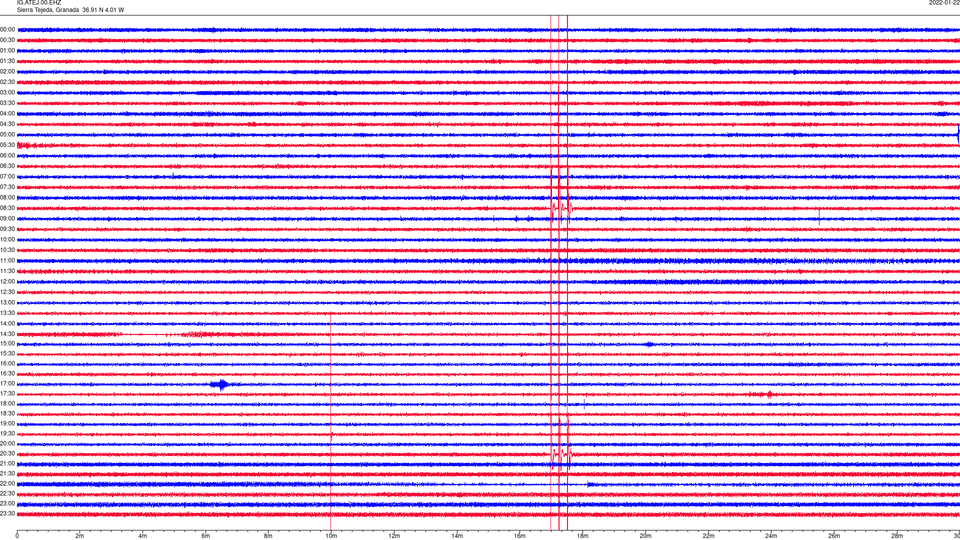Image resolution: width=960 pixels, height=540 pixels.
Task: Click the 18:00 trace time label
Action: tap(7, 403)
